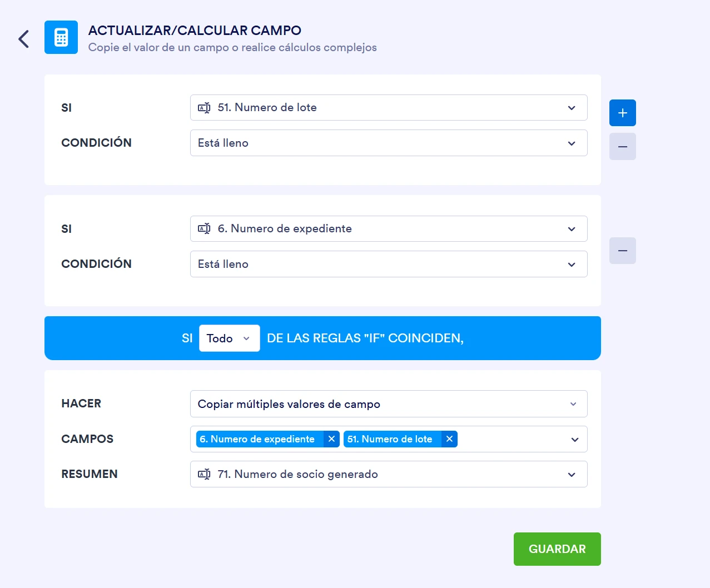Remove the 51. Numero de lote chip
The width and height of the screenshot is (710, 588).
tap(449, 439)
